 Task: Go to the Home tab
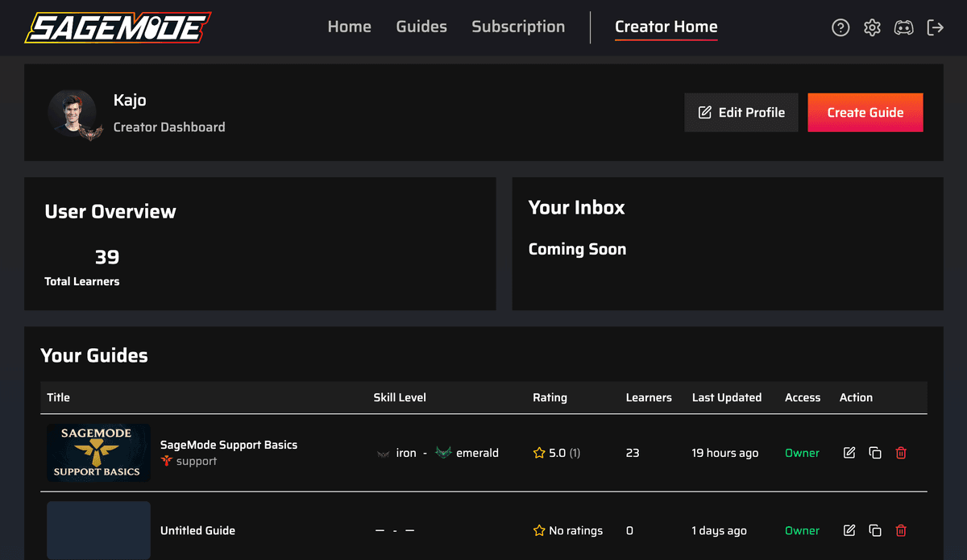pyautogui.click(x=349, y=27)
